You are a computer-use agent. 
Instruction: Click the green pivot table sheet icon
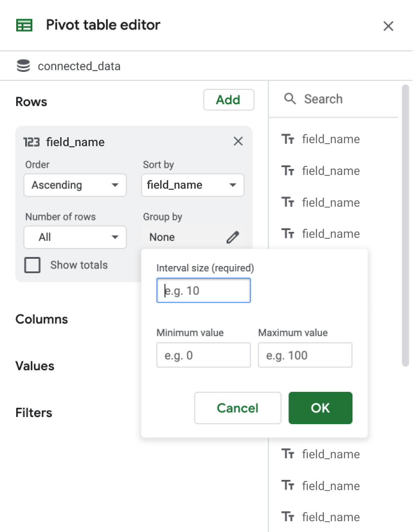point(24,25)
